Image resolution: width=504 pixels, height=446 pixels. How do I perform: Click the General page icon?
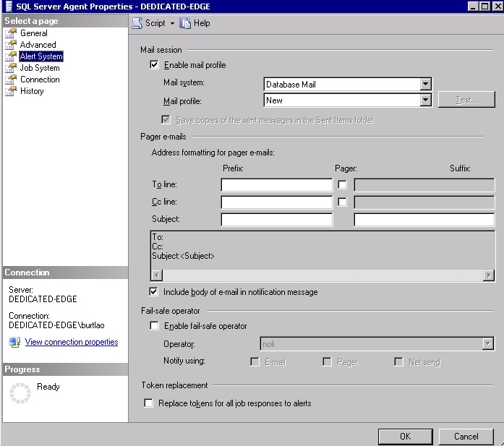point(11,33)
